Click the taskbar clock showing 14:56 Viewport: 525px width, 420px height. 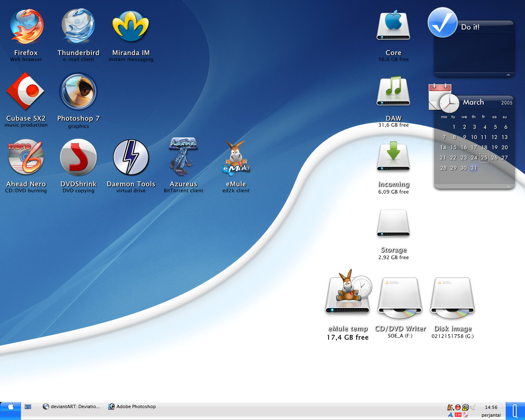(x=491, y=407)
